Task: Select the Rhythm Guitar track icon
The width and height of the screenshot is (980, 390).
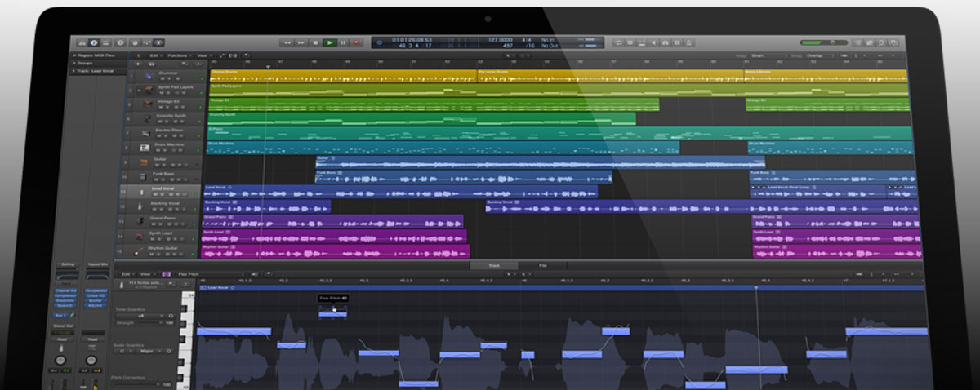Action: pos(139,251)
